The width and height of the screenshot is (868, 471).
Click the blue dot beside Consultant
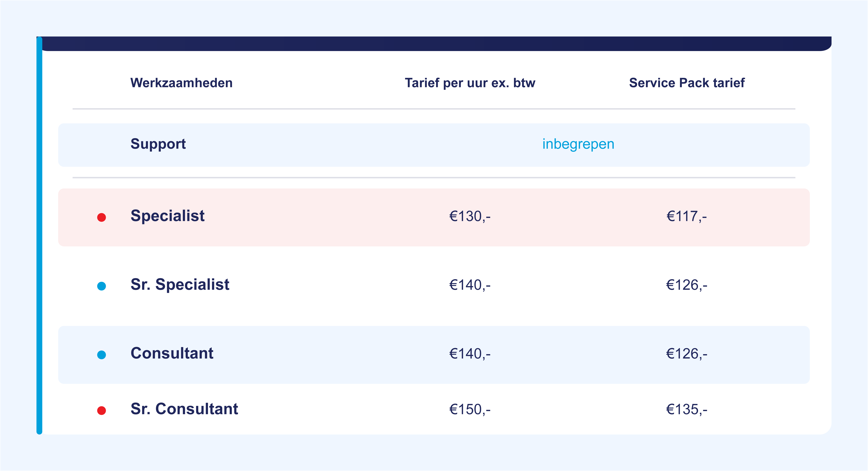[x=101, y=355]
